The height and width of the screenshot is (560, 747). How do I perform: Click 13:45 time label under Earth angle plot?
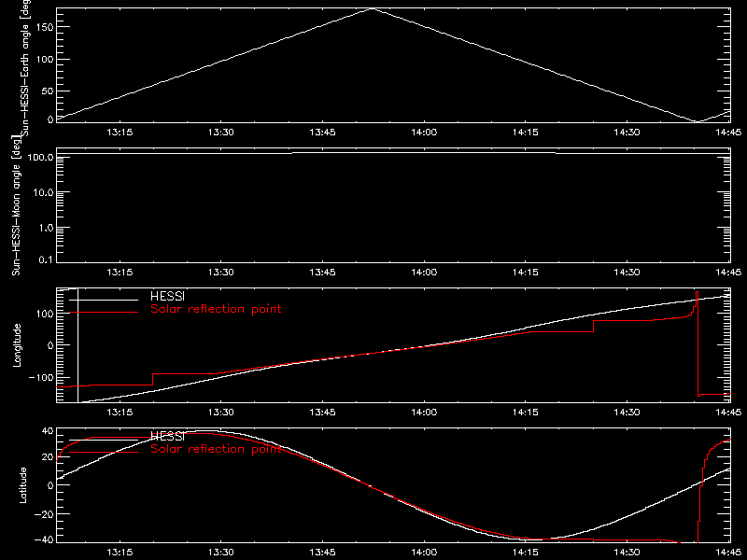tap(322, 133)
